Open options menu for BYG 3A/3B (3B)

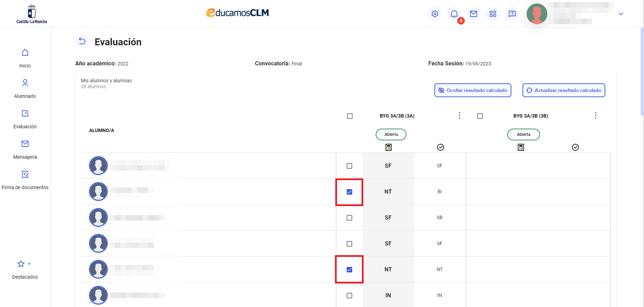[x=595, y=115]
